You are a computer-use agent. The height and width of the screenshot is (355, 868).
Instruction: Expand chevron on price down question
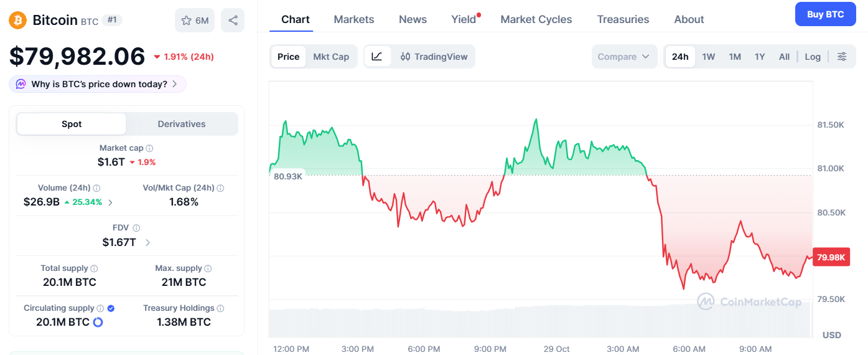(x=175, y=84)
